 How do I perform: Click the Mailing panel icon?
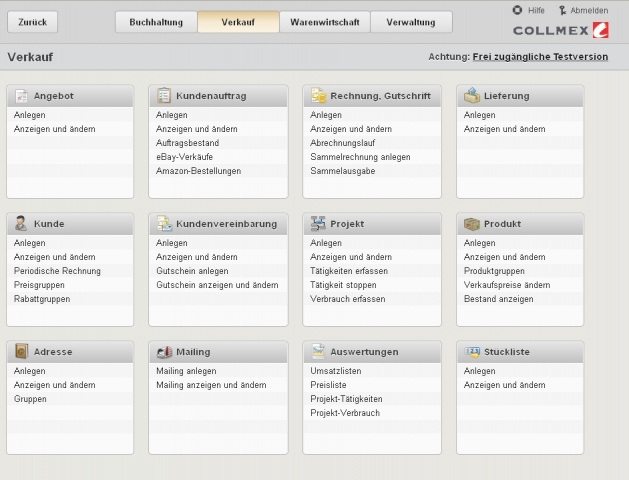click(163, 352)
